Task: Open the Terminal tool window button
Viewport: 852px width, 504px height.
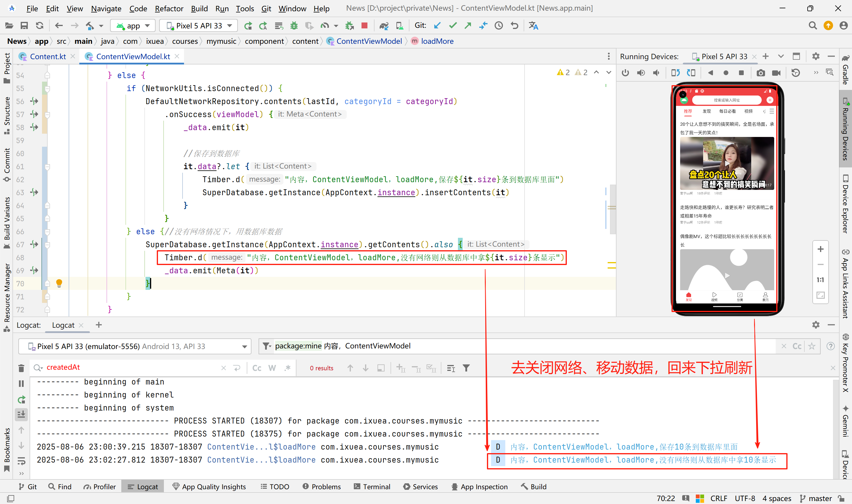Action: pos(372,487)
